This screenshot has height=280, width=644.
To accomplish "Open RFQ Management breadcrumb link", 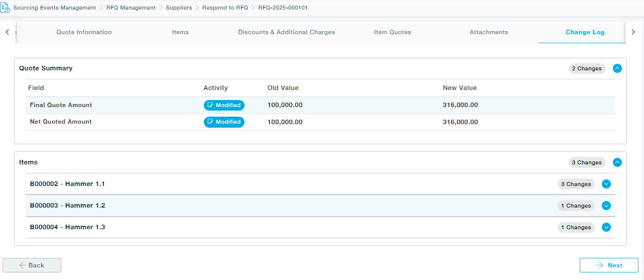I will (131, 8).
